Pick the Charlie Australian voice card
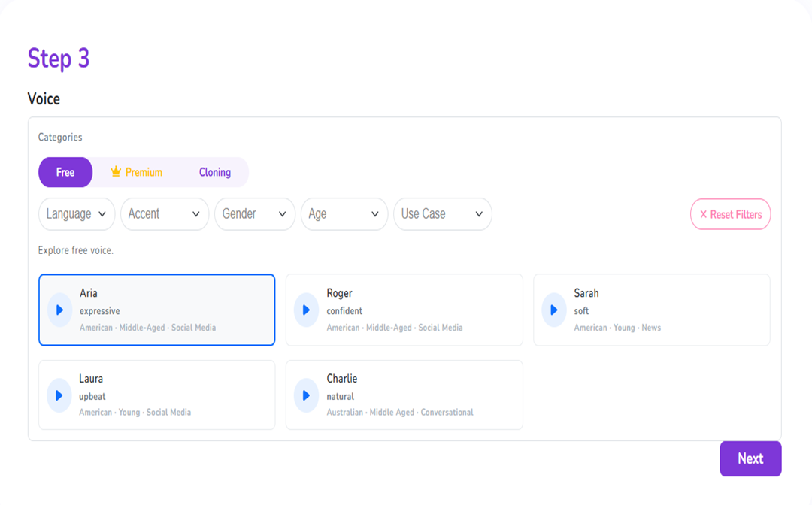Viewport: 812px width, 505px height. point(421,395)
